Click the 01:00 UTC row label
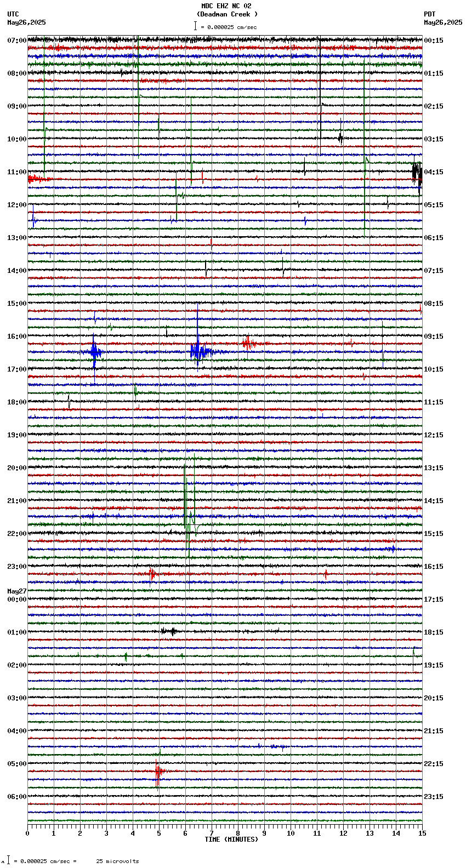This screenshot has width=466, height=868. [17, 632]
